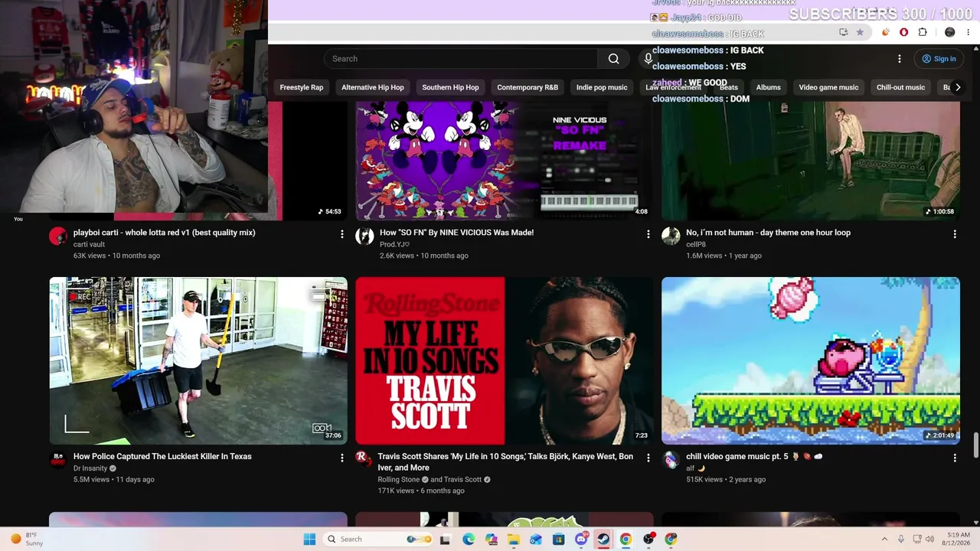Click the YouTube search magnifier button
The height and width of the screenshot is (551, 980).
[613, 59]
